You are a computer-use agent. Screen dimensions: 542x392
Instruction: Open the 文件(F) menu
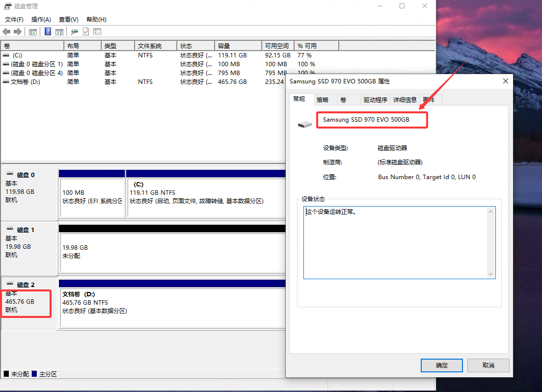pyautogui.click(x=14, y=20)
